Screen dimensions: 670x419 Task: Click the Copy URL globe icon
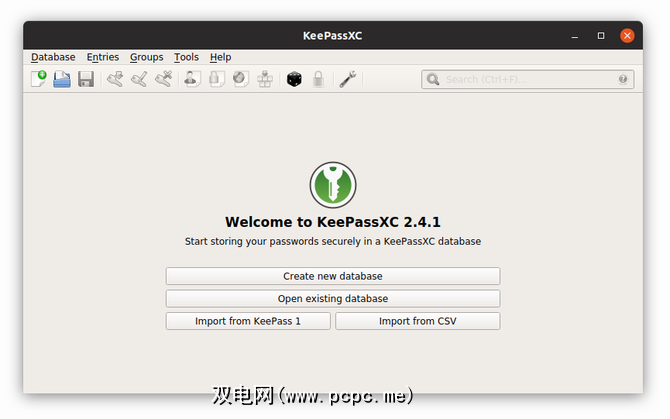(x=241, y=79)
